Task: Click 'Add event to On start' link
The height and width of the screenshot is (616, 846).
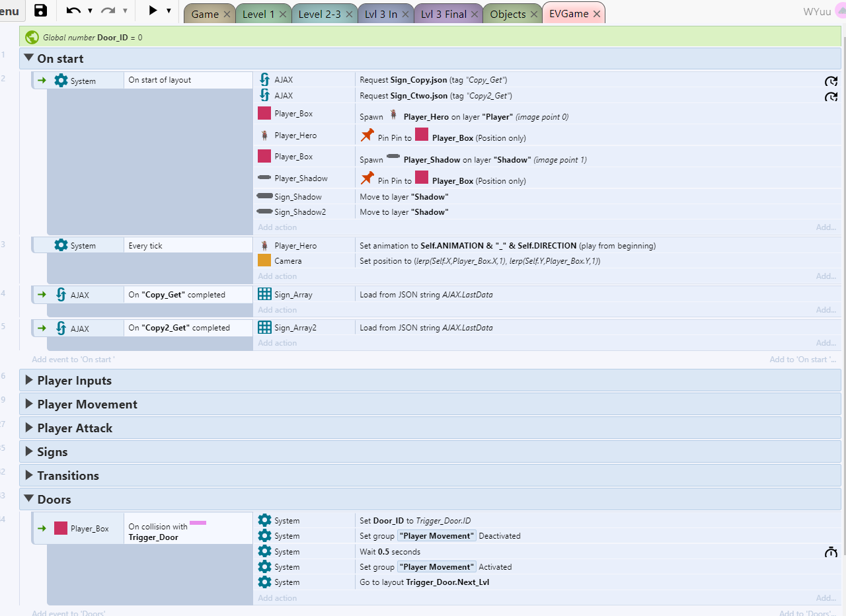Action: pyautogui.click(x=73, y=360)
